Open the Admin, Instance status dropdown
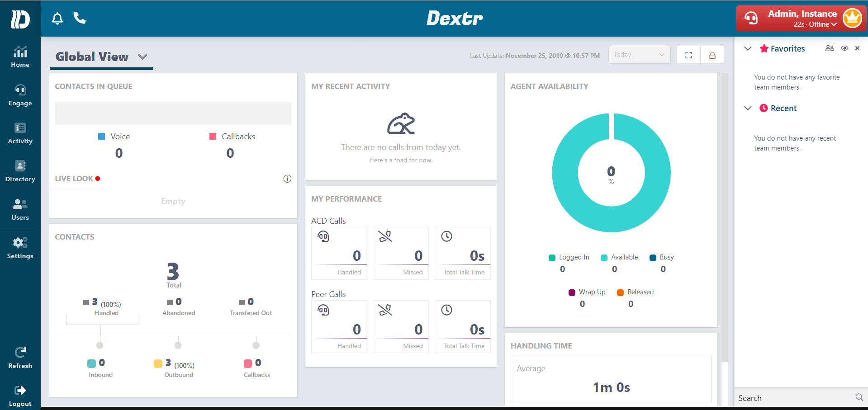This screenshot has width=868, height=410. [802, 19]
